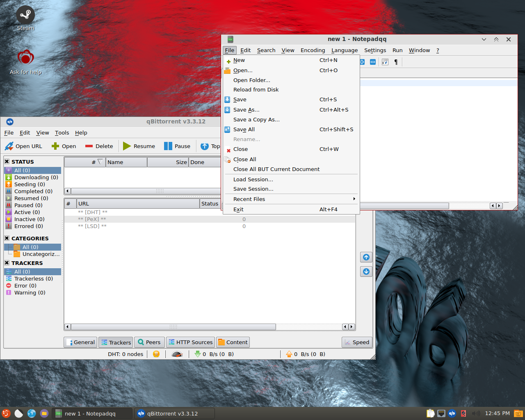The width and height of the screenshot is (525, 420).
Task: Click the qBittorrent window title icon
Action: 10,122
